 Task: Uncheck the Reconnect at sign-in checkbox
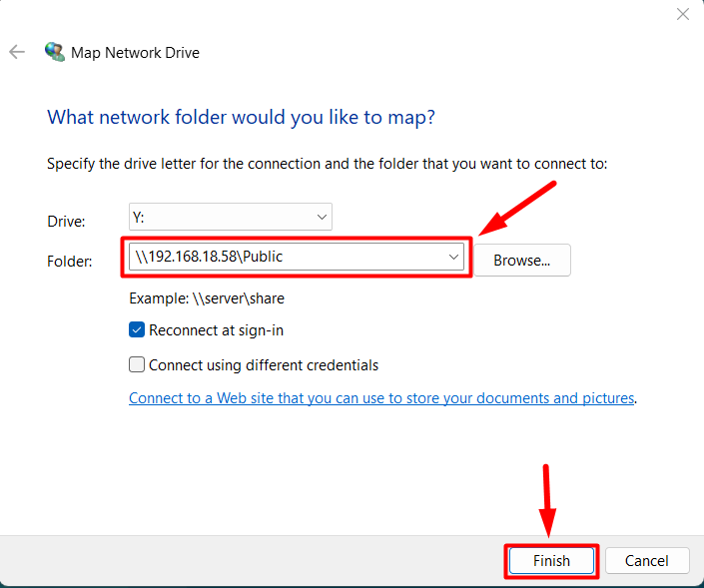click(137, 329)
